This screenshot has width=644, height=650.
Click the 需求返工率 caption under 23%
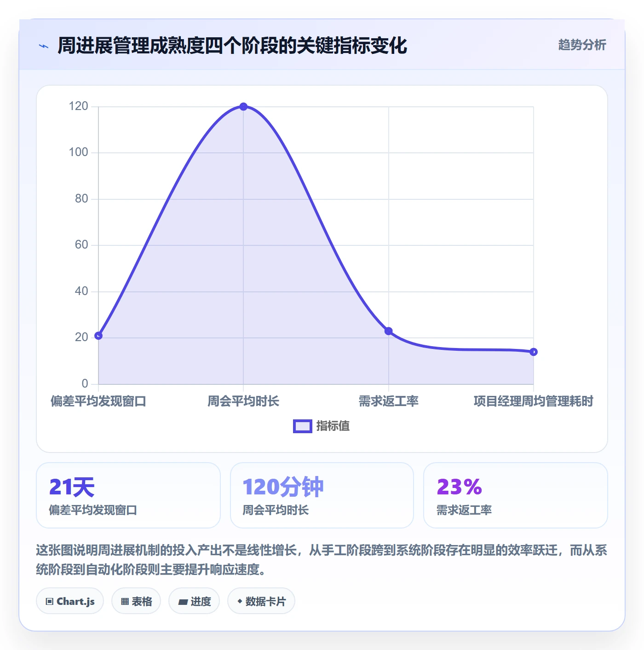click(x=464, y=510)
